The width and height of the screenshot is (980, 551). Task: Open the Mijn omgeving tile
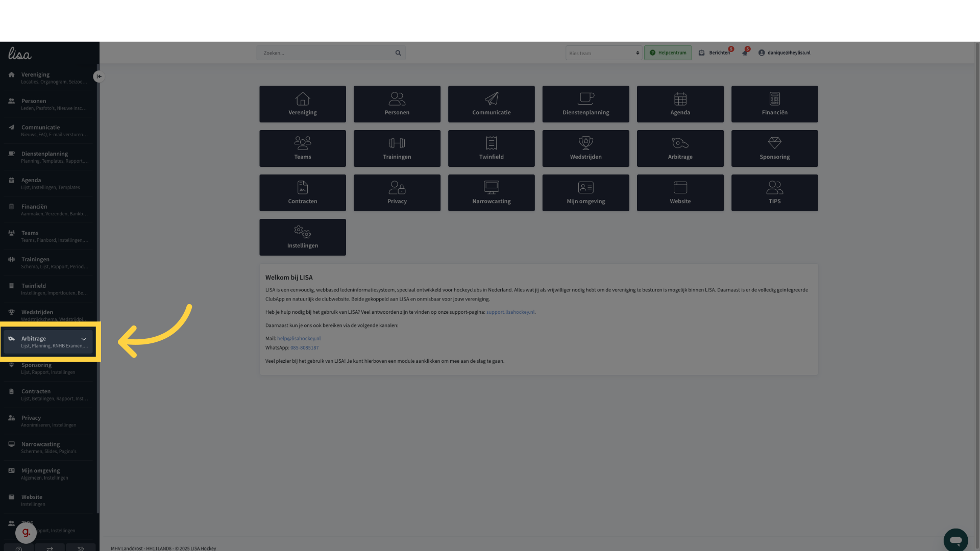[x=586, y=193]
